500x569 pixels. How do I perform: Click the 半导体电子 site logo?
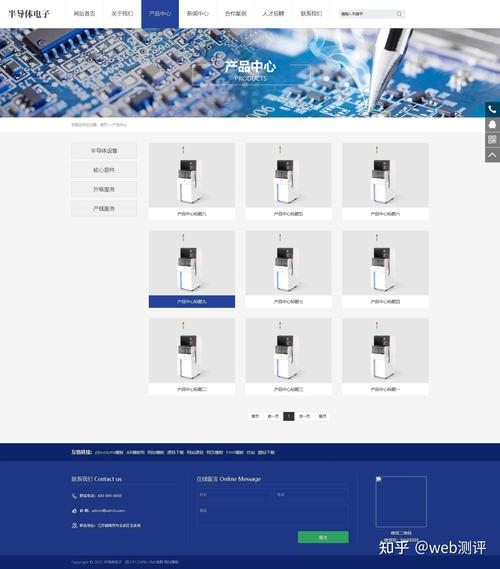pos(29,14)
